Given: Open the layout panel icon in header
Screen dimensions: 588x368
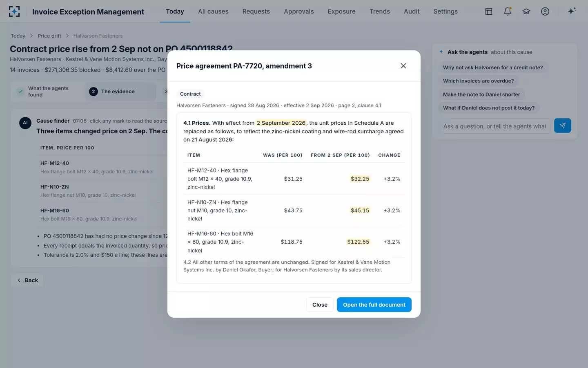Looking at the screenshot, I should tap(489, 11).
